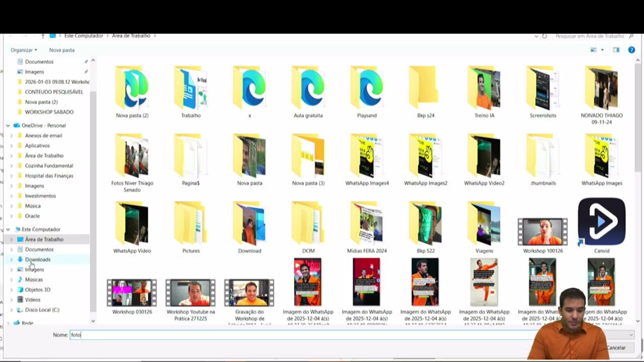Expand the Investimentos node
Image resolution: width=644 pixels, height=362 pixels.
tap(12, 196)
